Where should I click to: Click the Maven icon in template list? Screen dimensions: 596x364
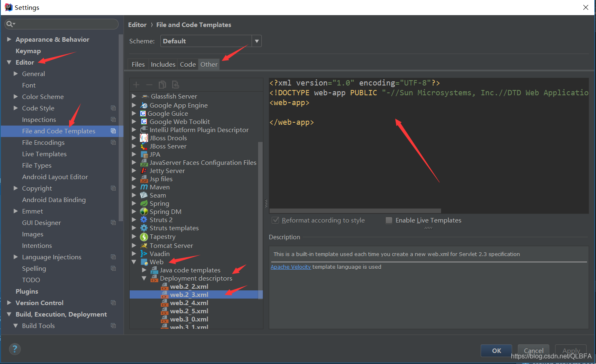point(144,187)
